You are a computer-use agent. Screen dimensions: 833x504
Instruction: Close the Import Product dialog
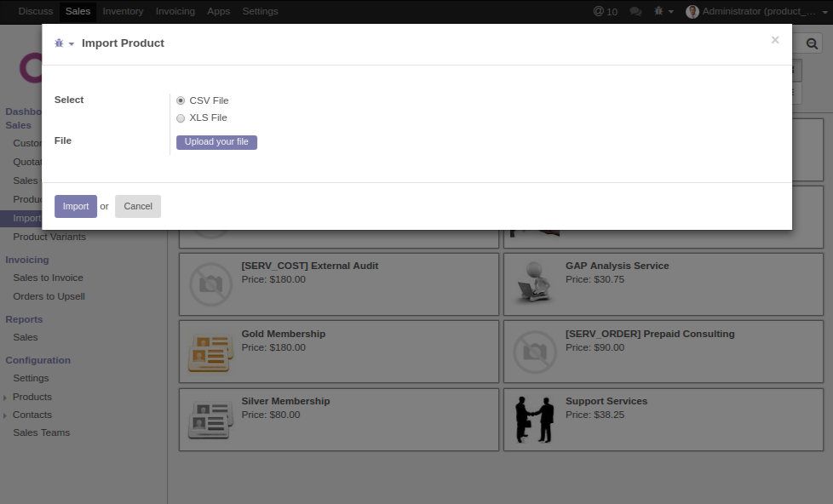click(x=774, y=40)
